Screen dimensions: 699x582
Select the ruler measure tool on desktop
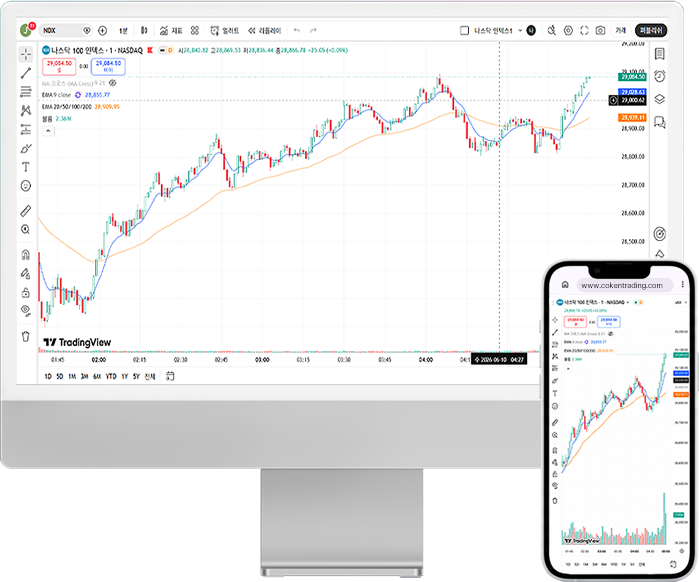26,211
